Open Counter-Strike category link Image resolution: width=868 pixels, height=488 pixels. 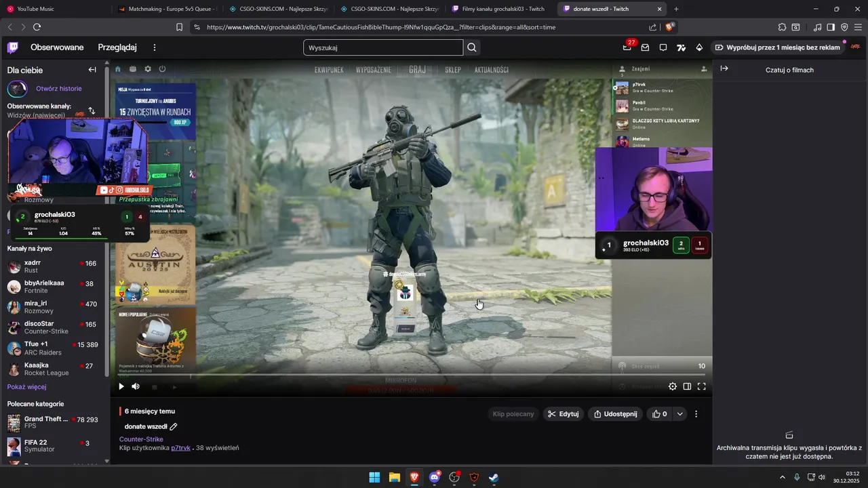(x=141, y=439)
